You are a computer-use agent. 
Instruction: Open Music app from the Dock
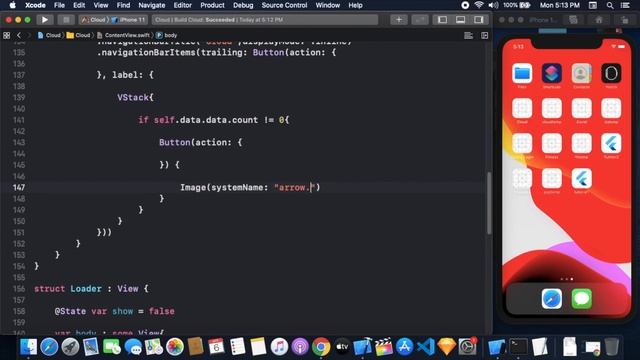tap(279, 347)
